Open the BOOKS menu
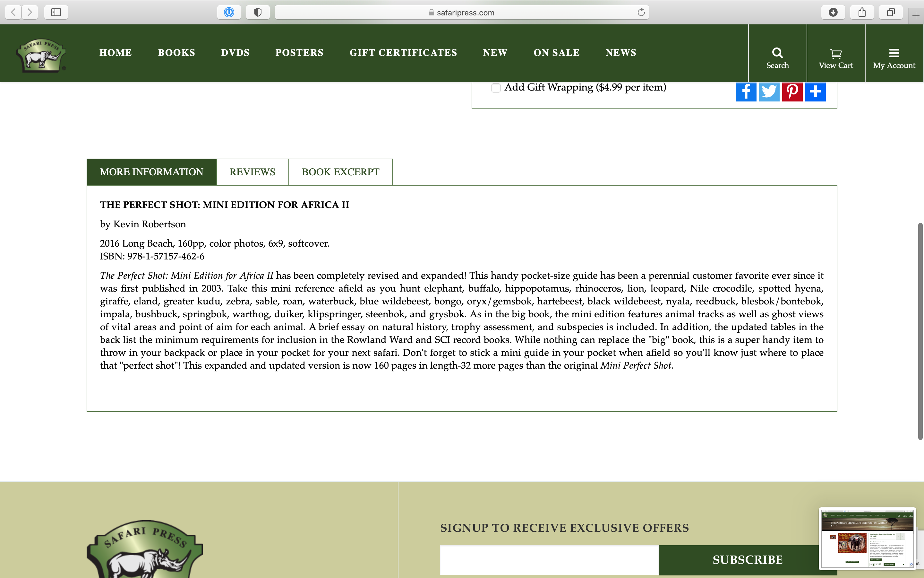Screen dimensions: 924x578 point(176,52)
